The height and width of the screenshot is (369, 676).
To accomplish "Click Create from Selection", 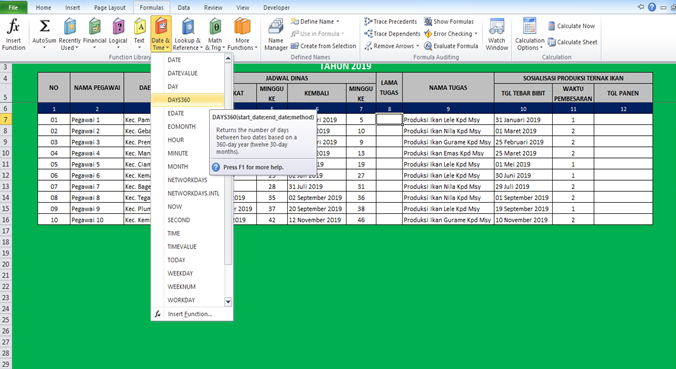I will click(323, 46).
